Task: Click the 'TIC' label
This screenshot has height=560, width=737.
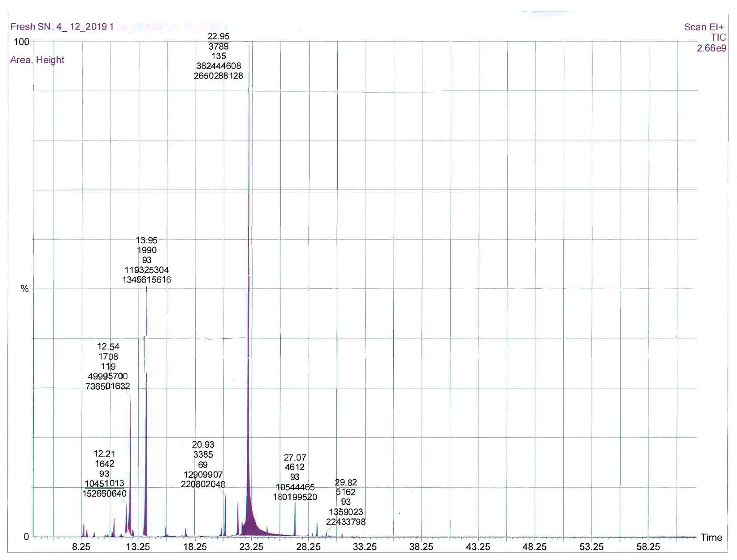Action: point(718,37)
